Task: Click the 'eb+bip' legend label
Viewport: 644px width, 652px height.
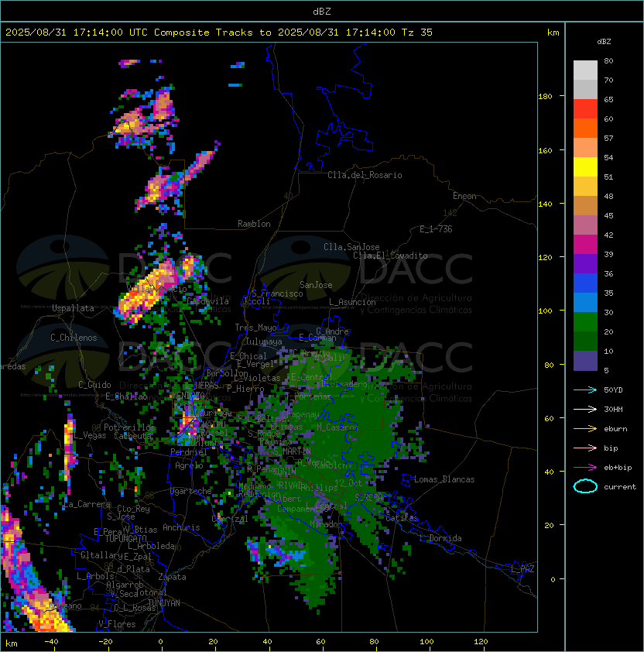Action: [618, 468]
